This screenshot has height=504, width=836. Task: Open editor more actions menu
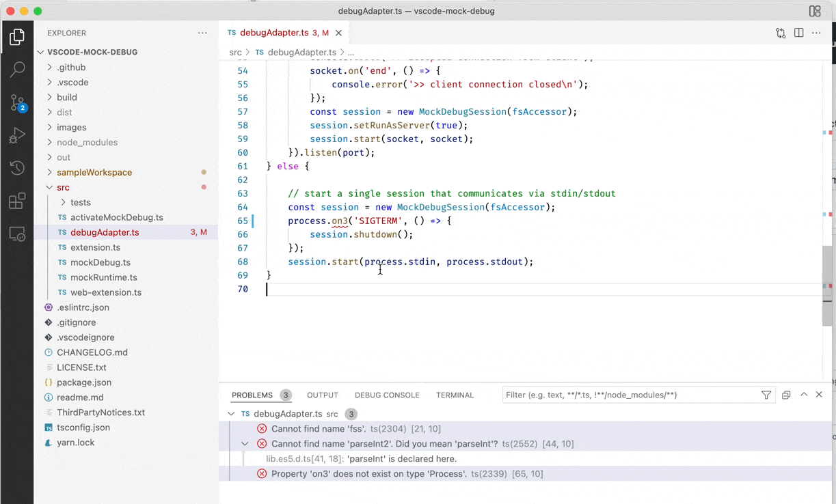[x=816, y=33]
